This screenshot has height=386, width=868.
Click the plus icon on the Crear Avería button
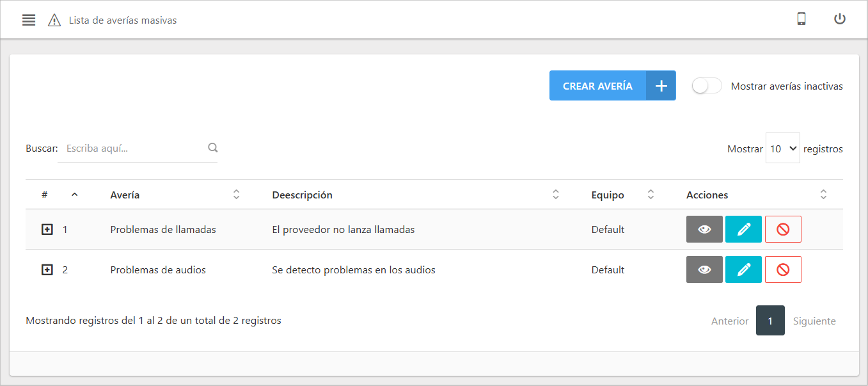click(661, 85)
